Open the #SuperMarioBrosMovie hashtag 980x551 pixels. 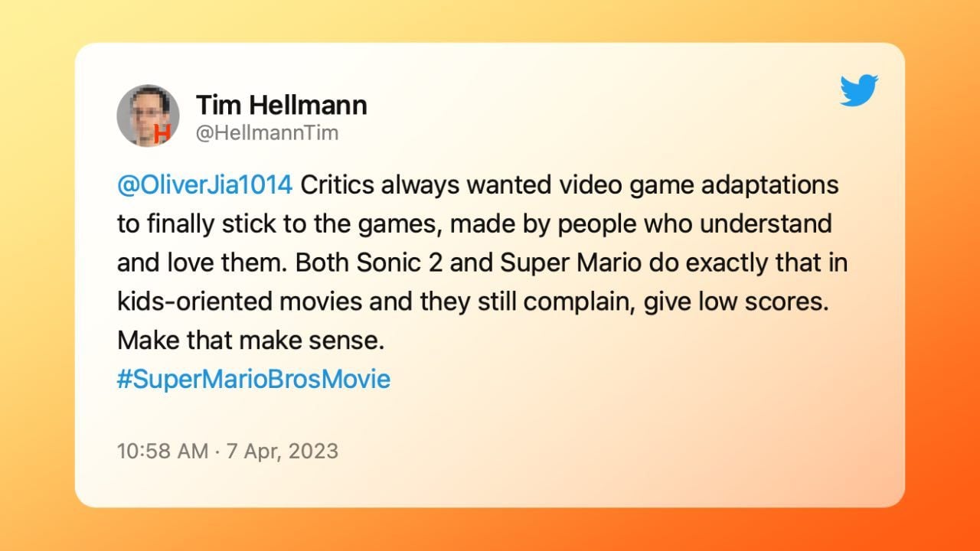tap(253, 380)
